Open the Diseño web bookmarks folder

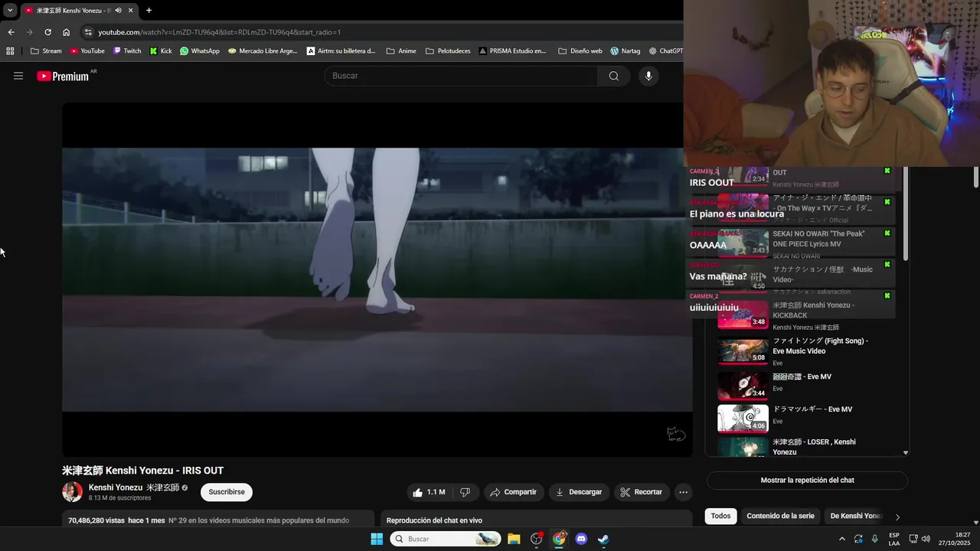pyautogui.click(x=580, y=51)
